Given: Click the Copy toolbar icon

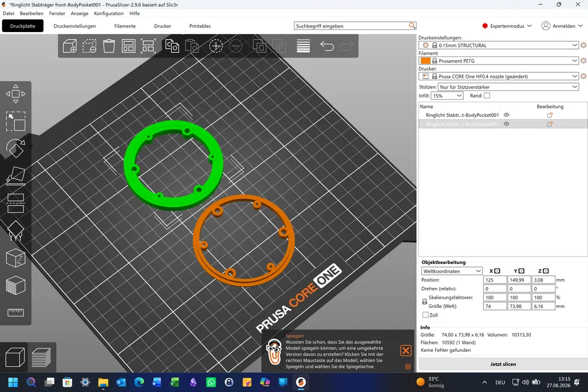Looking at the screenshot, I should pos(172,46).
